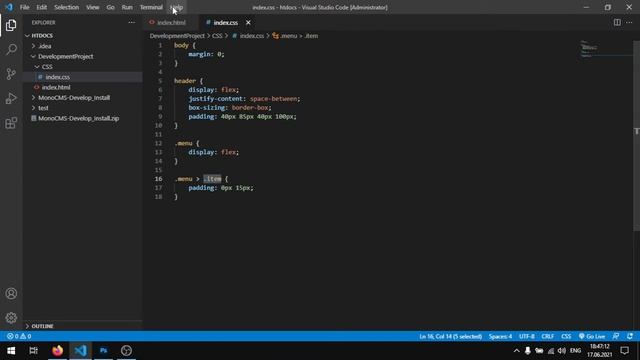Open the Run menu
This screenshot has height=360, width=640.
[127, 7]
